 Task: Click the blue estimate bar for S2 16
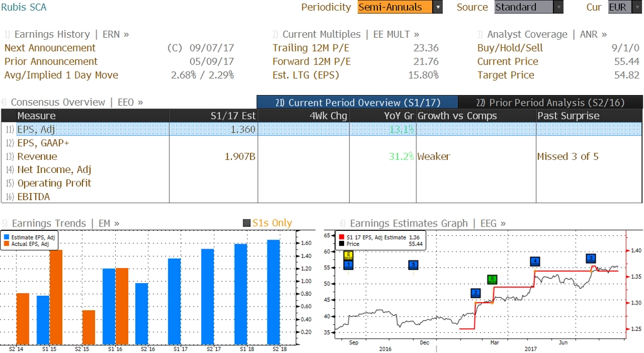142,313
